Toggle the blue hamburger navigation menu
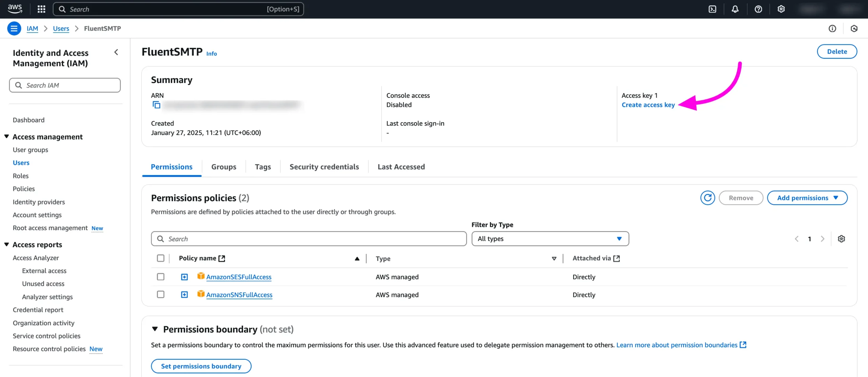Image resolution: width=868 pixels, height=377 pixels. coord(14,28)
